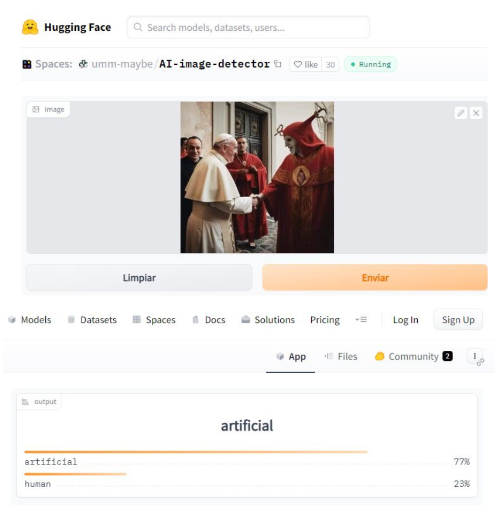Click the Spaces colorful grid icon
This screenshot has width=495, height=523.
coord(27,64)
